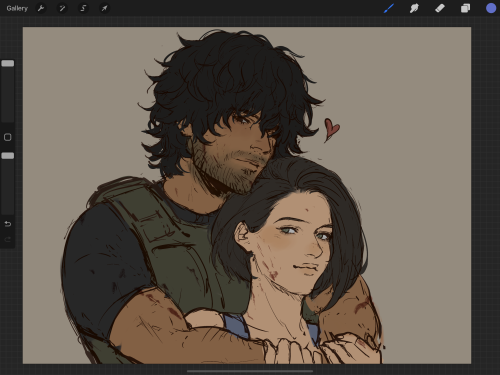The image size is (500, 375).
Task: Select the Eraser tool
Action: click(x=440, y=8)
